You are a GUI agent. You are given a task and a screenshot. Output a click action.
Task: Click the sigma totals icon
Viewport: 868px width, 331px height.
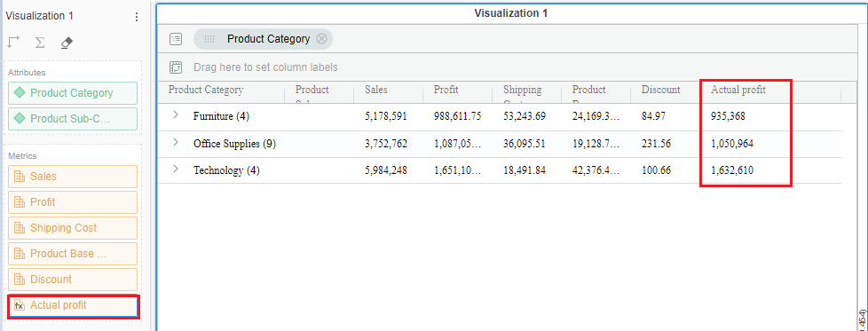[x=40, y=43]
